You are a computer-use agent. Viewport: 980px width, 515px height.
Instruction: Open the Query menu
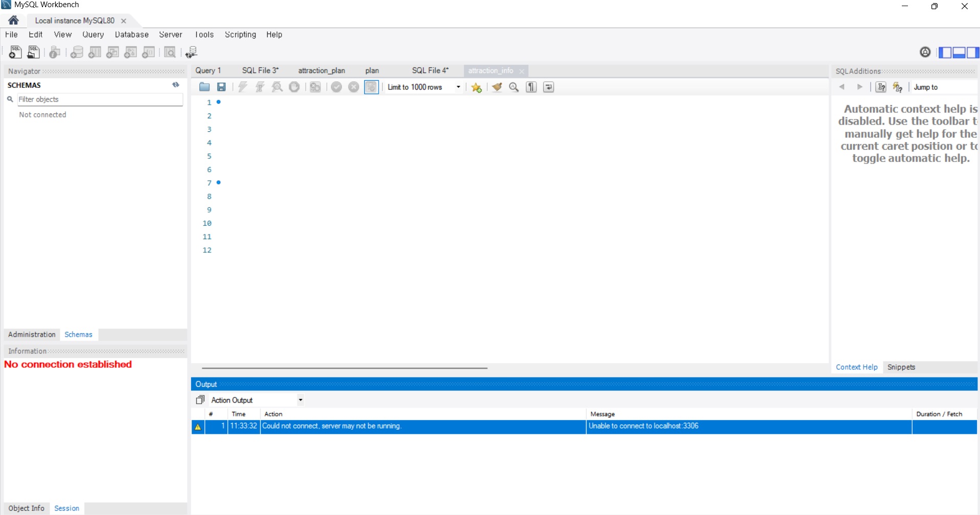point(93,35)
